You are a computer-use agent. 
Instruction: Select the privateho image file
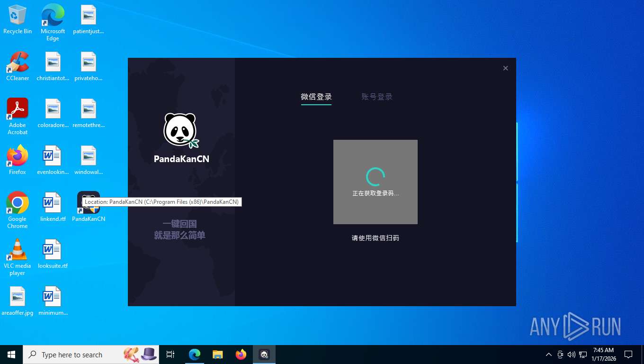89,66
